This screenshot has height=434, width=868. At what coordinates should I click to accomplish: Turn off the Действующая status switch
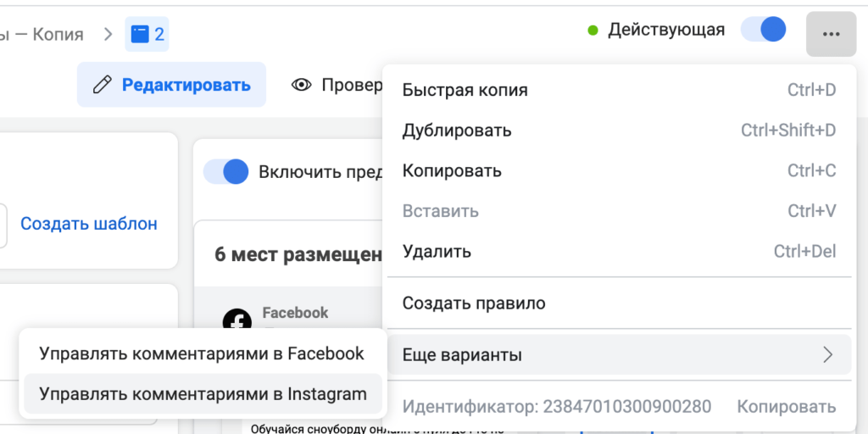[x=763, y=30]
